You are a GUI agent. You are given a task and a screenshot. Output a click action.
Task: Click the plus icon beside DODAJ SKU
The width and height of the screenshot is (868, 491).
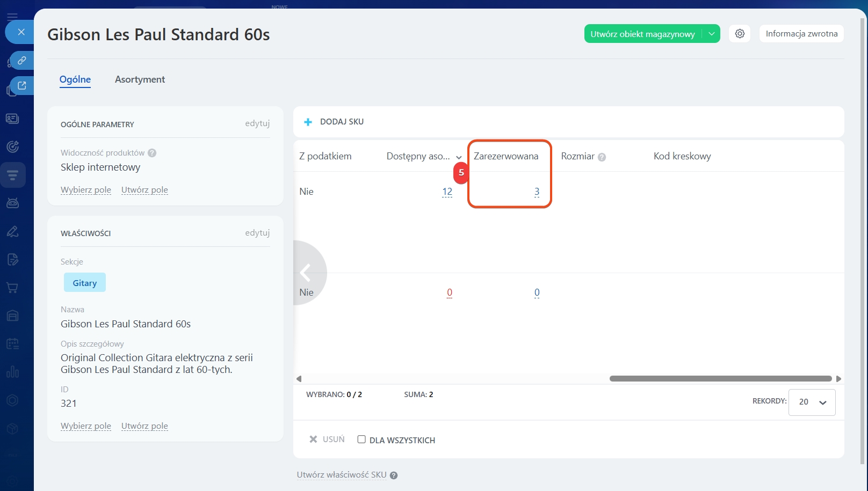click(x=308, y=122)
